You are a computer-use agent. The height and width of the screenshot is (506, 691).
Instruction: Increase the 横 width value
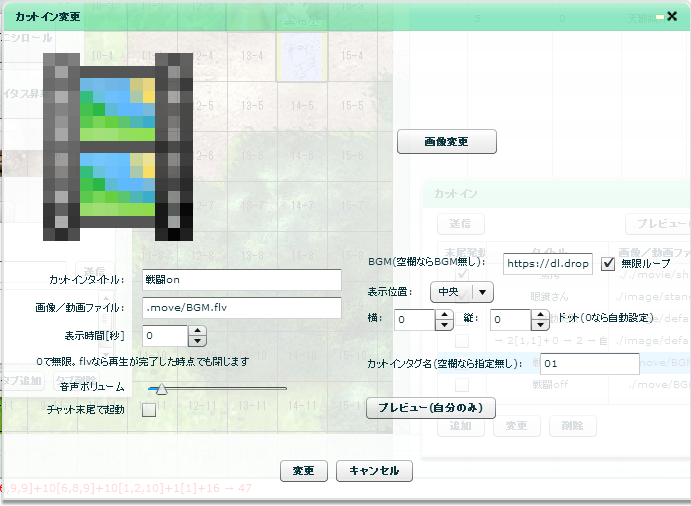[x=444, y=314]
